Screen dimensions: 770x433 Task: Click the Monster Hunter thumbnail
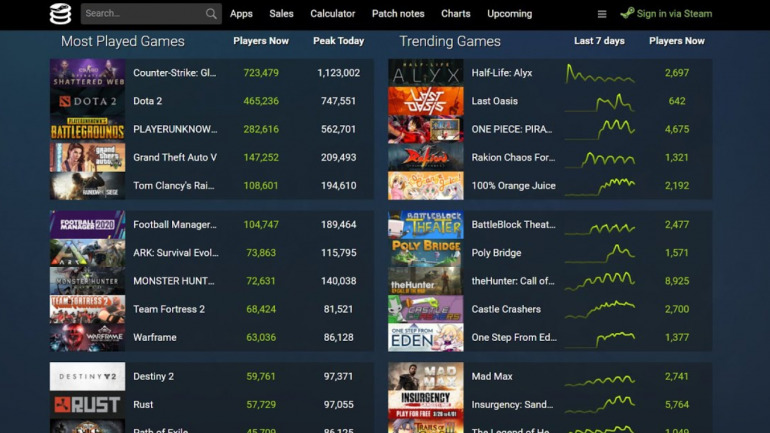[87, 281]
